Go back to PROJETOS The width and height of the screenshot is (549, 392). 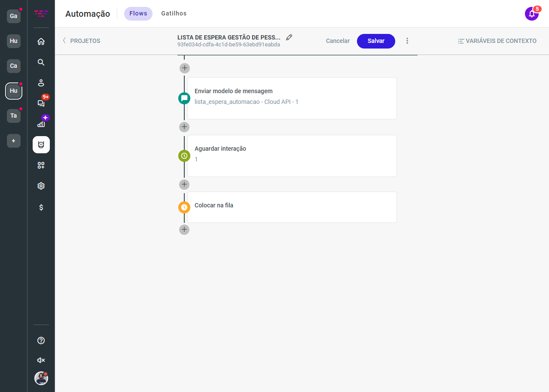click(82, 41)
